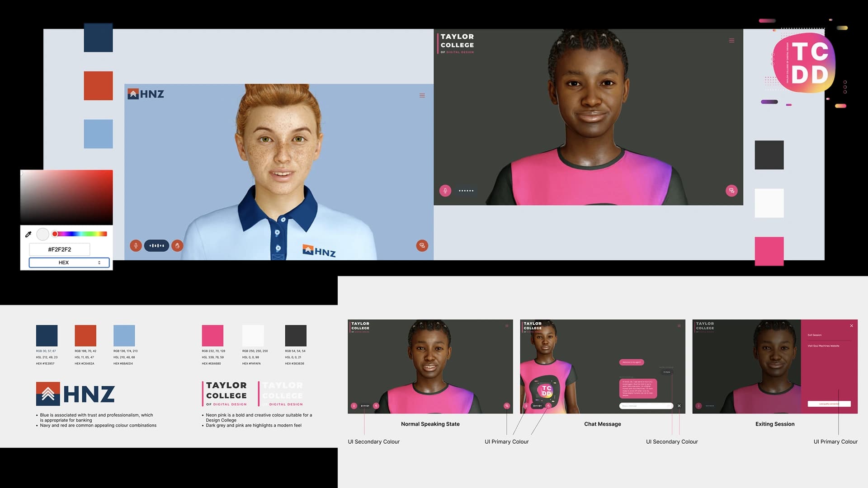The height and width of the screenshot is (488, 868).
Task: Open the chat icon in HNZ interface
Action: point(422,245)
